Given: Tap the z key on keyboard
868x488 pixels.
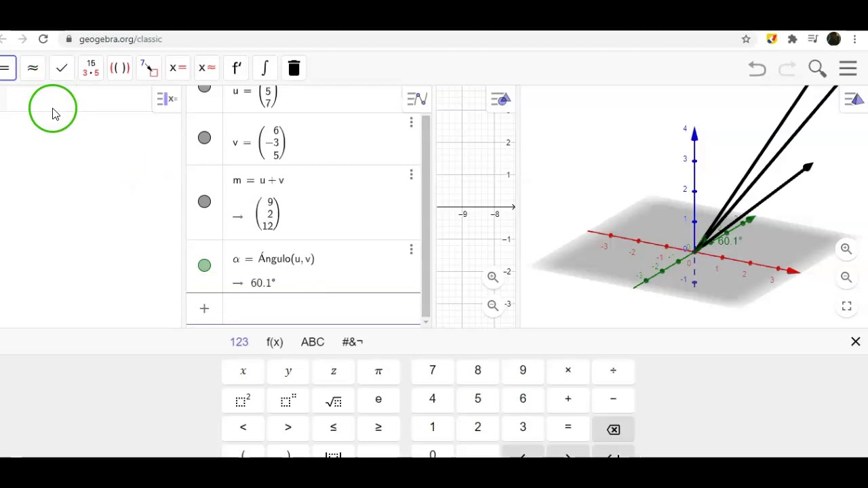Looking at the screenshot, I should click(334, 371).
